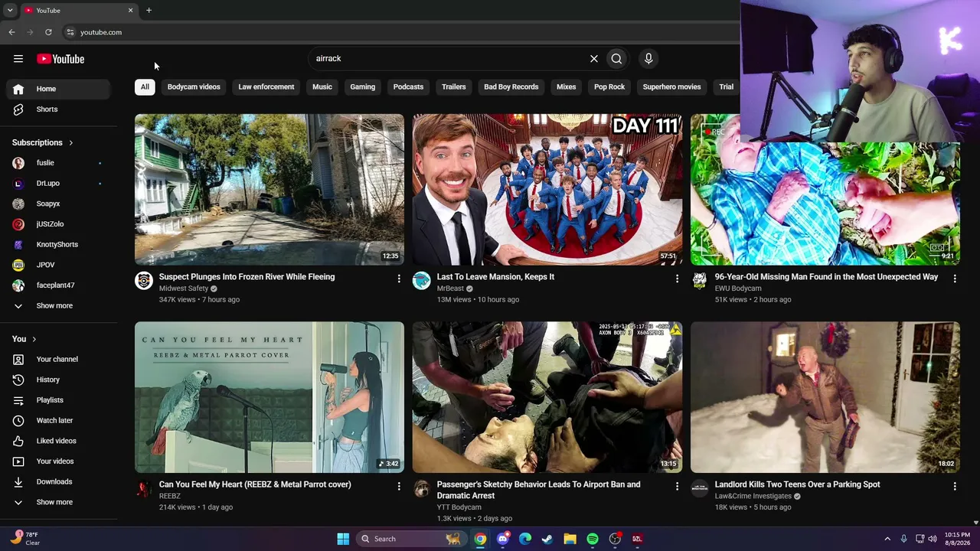Open the YouTube guide hamburger menu

(x=18, y=59)
